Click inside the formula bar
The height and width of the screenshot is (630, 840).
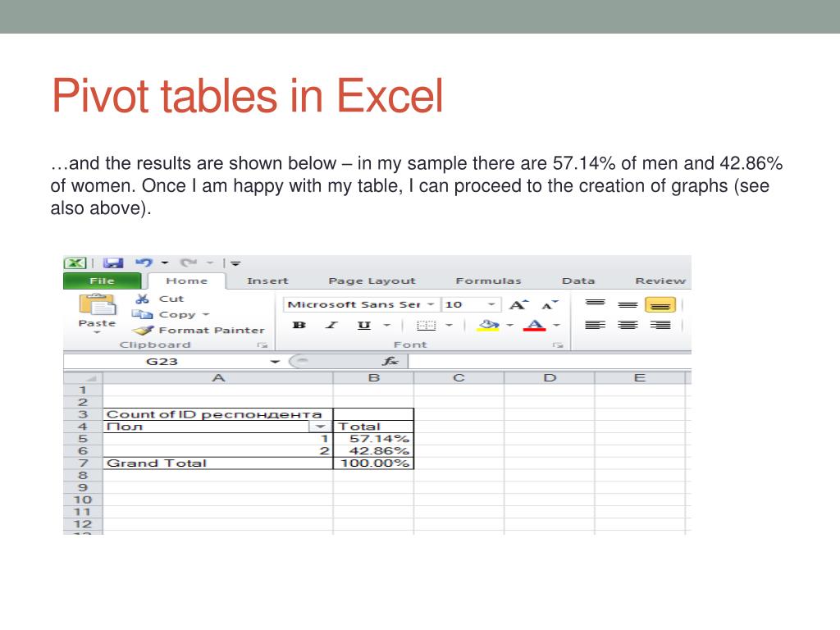[550, 361]
